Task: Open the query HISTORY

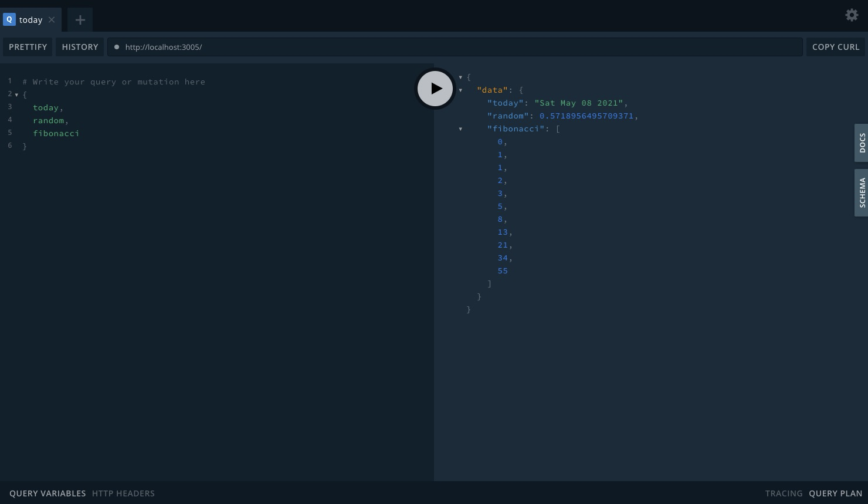Action: click(x=80, y=47)
